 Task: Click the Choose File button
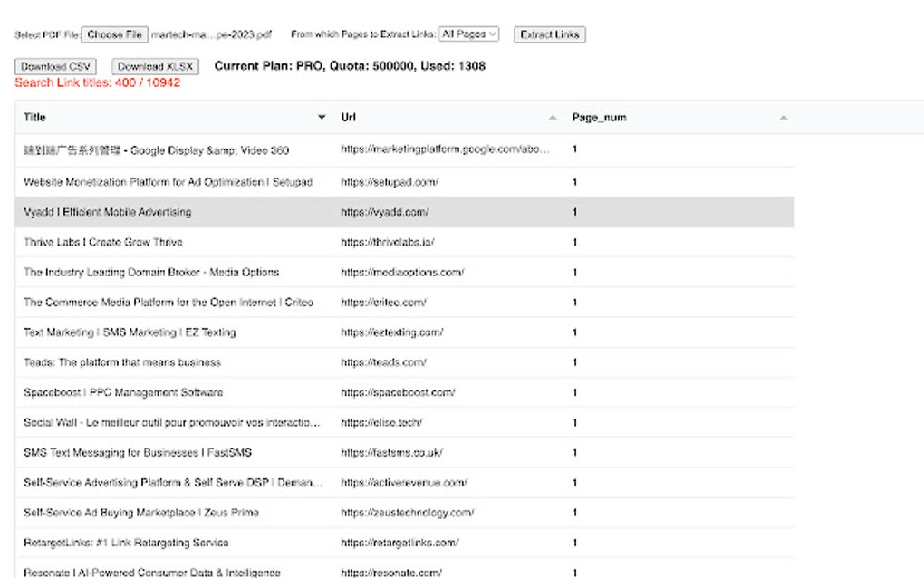pyautogui.click(x=114, y=34)
